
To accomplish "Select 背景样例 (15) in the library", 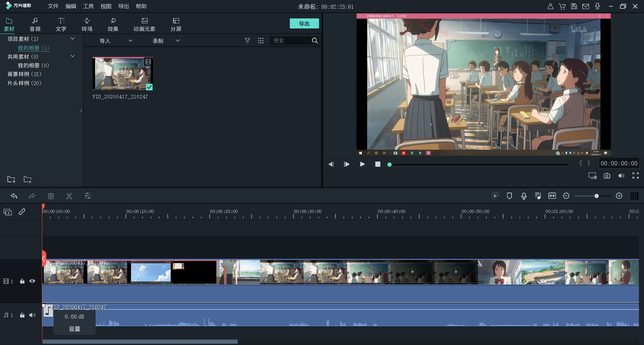I will pos(24,74).
